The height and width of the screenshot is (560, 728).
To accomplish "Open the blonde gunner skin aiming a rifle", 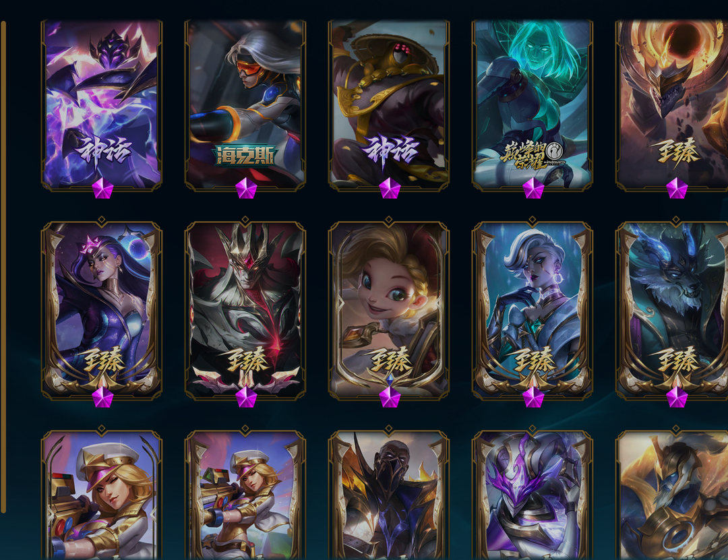I will click(x=245, y=495).
